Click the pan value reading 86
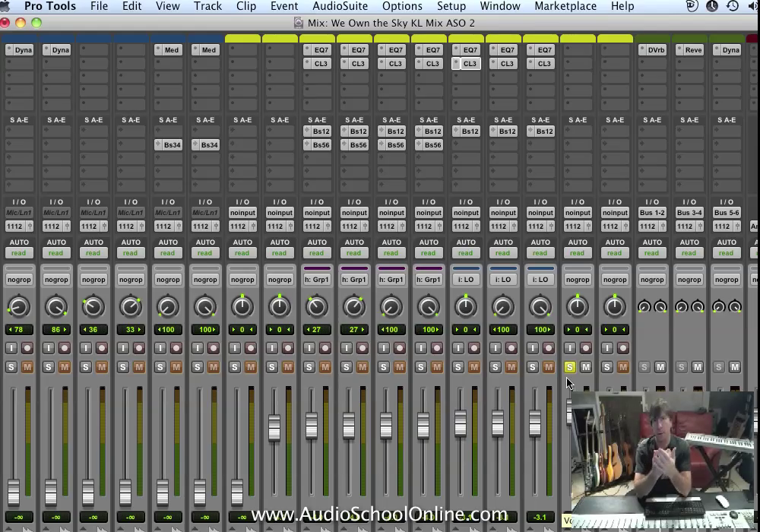This screenshot has height=532, width=760. tap(56, 330)
